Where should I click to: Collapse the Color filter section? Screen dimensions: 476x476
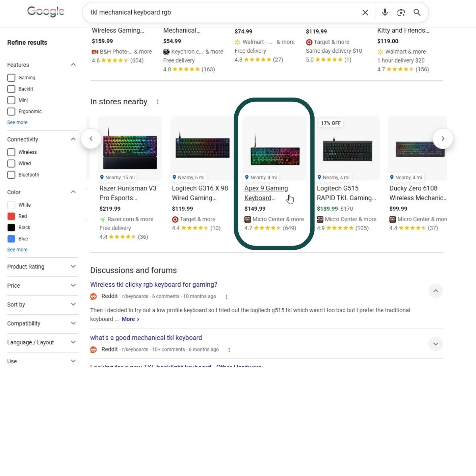73,192
